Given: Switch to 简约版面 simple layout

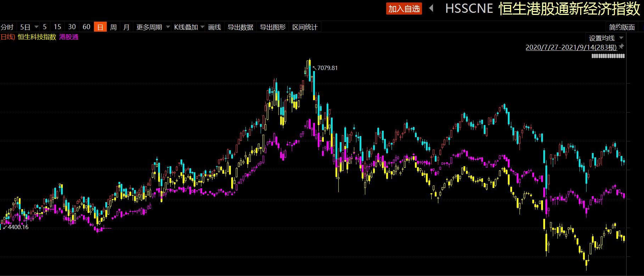Looking at the screenshot, I should coord(622,27).
